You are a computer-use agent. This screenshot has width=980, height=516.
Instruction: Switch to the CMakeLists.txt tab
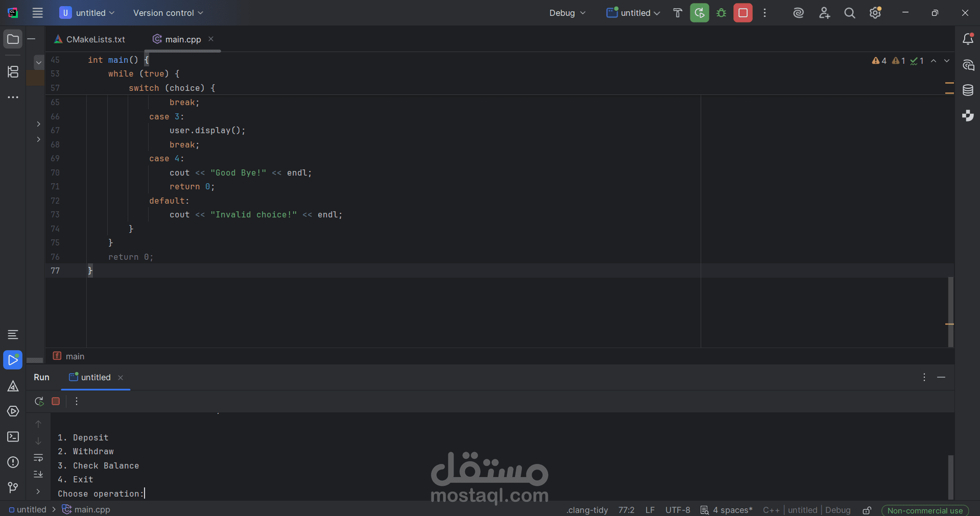90,39
